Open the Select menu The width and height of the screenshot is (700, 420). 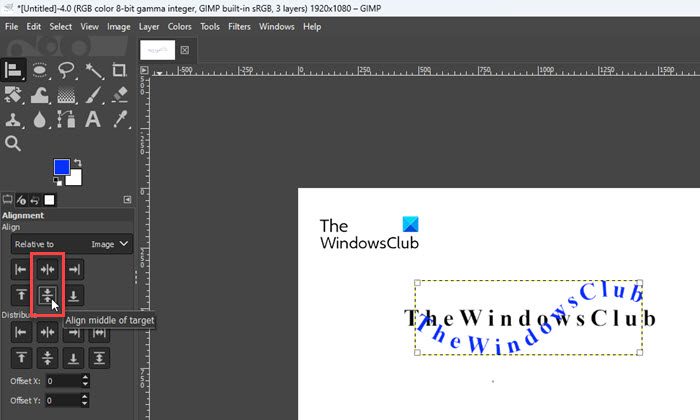(61, 26)
